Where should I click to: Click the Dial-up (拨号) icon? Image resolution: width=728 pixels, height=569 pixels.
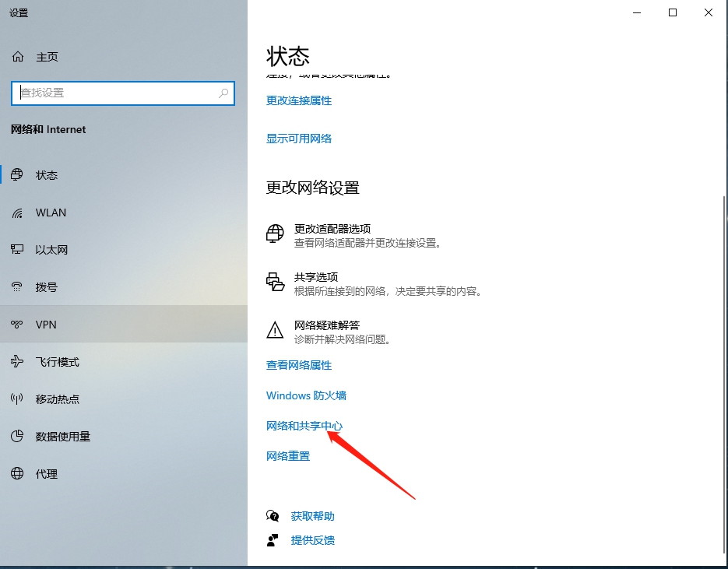click(17, 286)
